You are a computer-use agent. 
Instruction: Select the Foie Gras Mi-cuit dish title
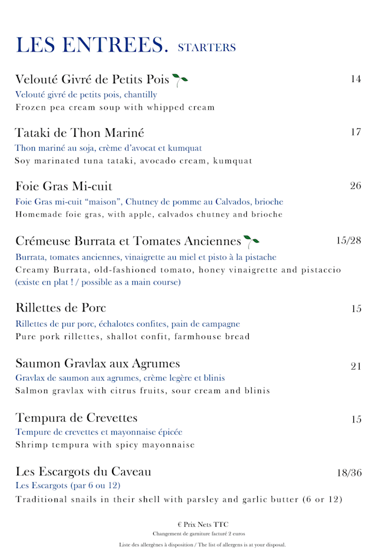point(64,186)
